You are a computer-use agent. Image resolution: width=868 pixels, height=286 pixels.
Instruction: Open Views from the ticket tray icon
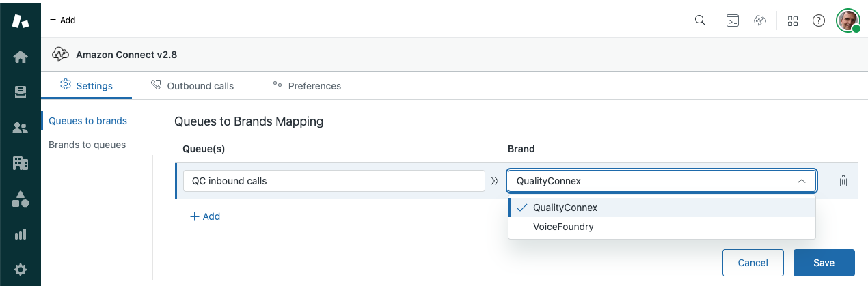tap(20, 92)
